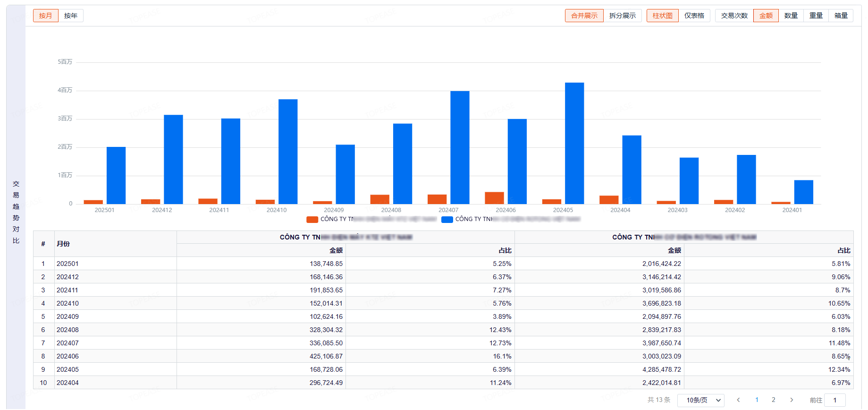Open the 10条/页 page size dropdown
Image resolution: width=868 pixels, height=410 pixels.
click(x=700, y=400)
